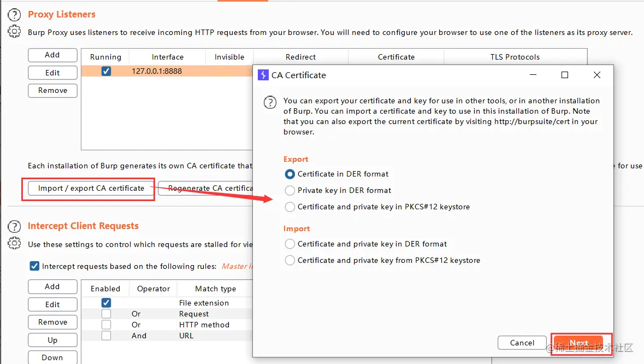
Task: Click Remove button under Proxy Listeners
Action: [x=52, y=90]
